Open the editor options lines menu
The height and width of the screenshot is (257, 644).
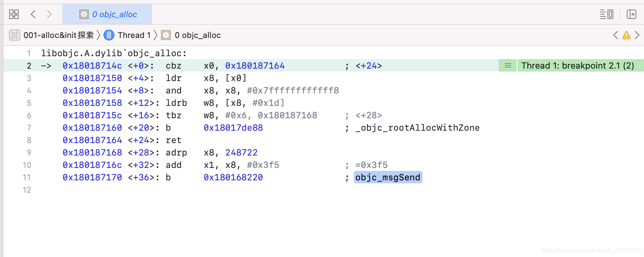(x=607, y=14)
